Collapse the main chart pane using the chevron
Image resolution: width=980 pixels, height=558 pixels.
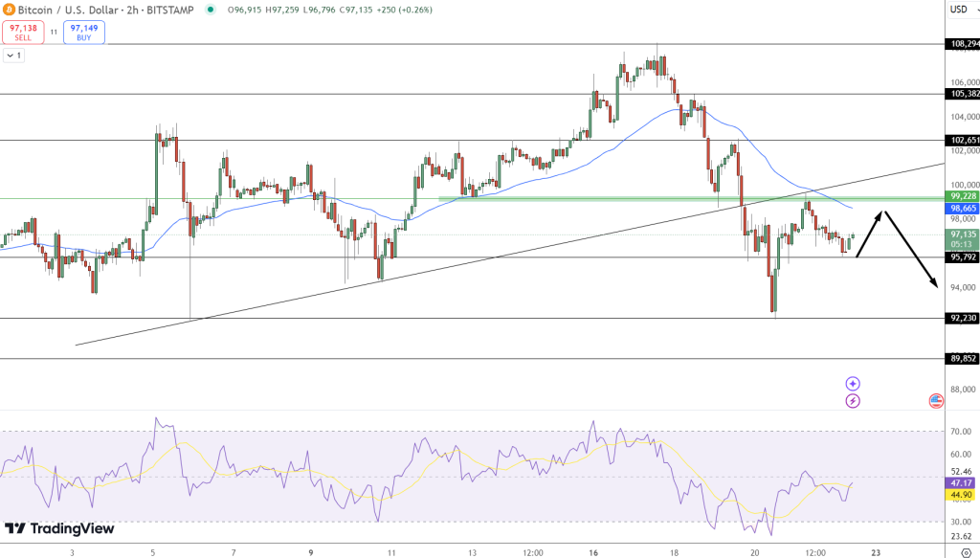(12, 56)
